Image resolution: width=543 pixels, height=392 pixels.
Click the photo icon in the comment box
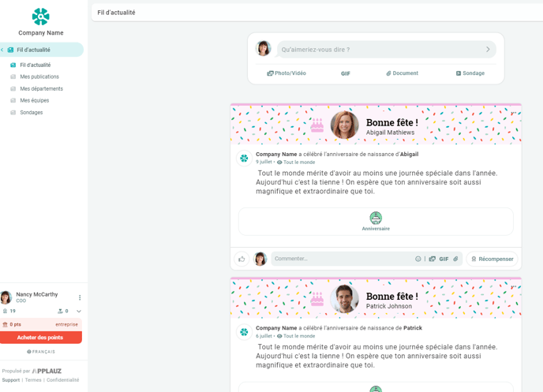click(432, 259)
